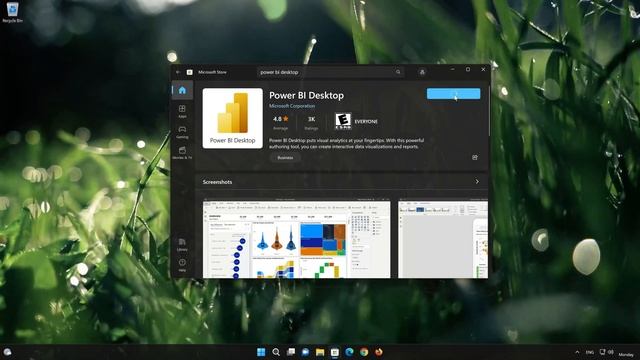Maximize the Microsoft Store window
The width and height of the screenshot is (640, 360).
click(468, 70)
